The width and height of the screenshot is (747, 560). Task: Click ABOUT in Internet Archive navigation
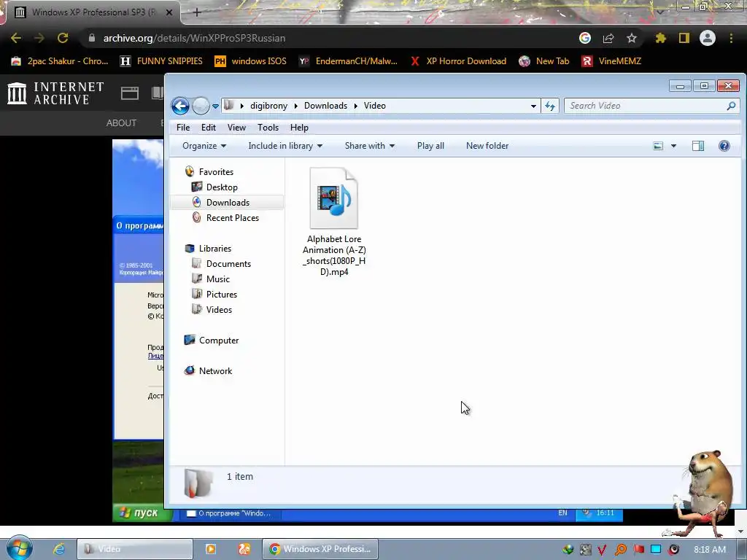click(x=122, y=122)
